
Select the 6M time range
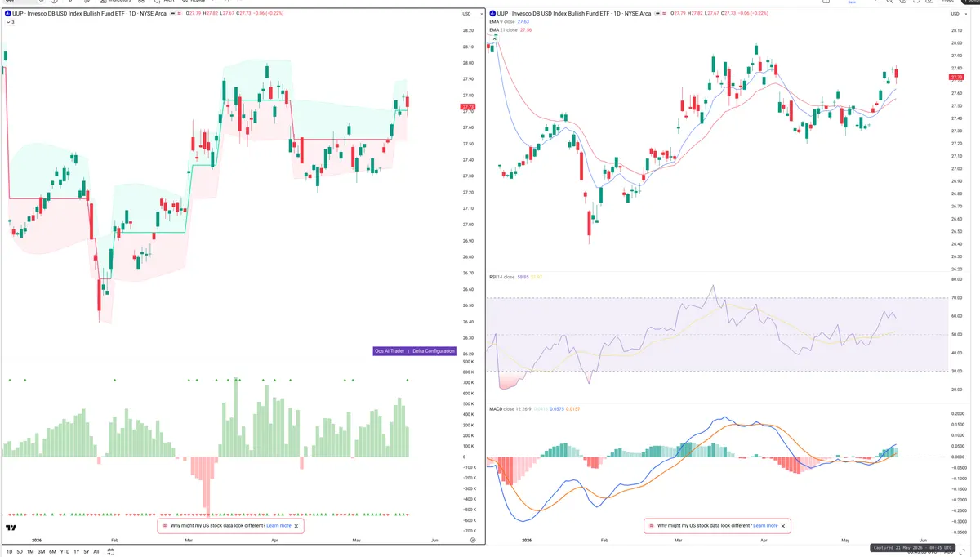click(x=52, y=552)
